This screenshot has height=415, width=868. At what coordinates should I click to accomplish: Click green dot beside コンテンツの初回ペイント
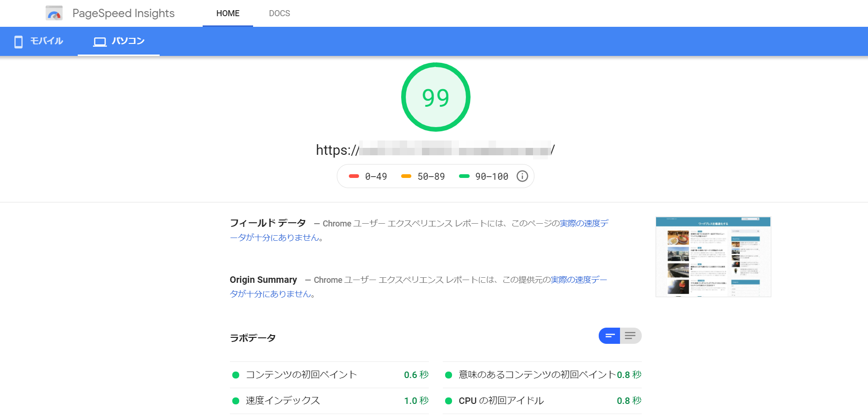point(236,375)
